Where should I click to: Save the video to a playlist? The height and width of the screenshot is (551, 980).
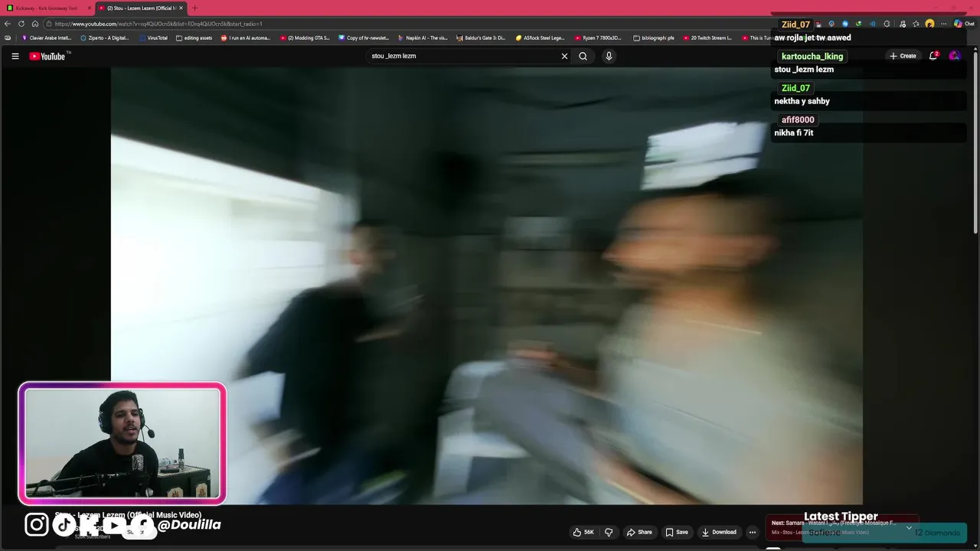[676, 532]
